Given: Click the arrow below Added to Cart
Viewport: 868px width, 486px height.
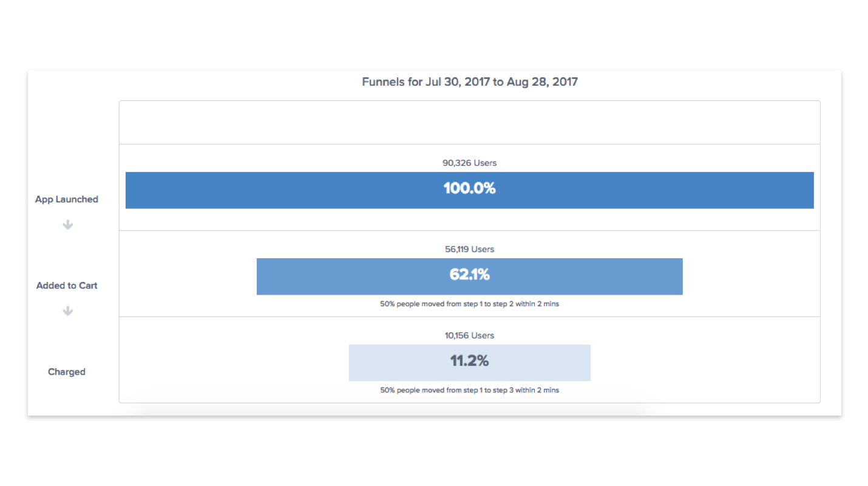Looking at the screenshot, I should [x=68, y=311].
